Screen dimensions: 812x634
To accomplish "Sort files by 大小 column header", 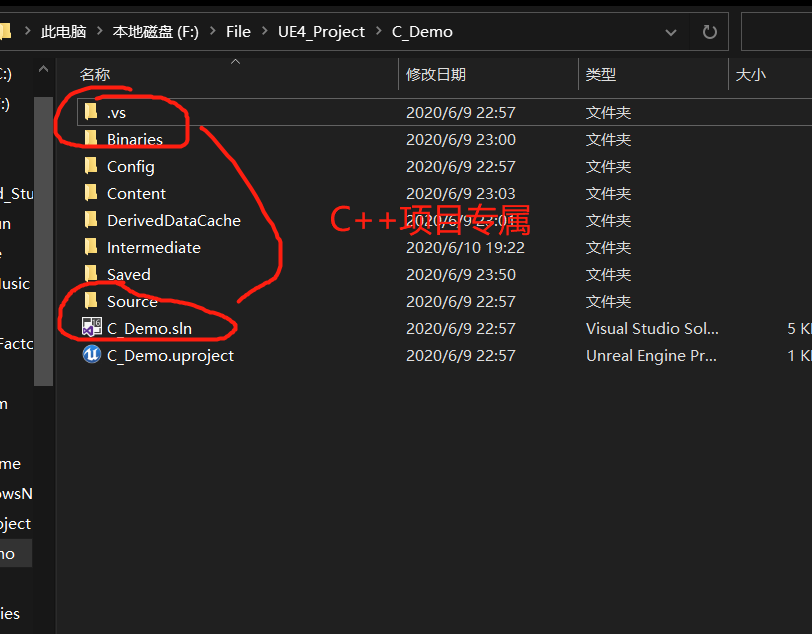I will coord(750,75).
